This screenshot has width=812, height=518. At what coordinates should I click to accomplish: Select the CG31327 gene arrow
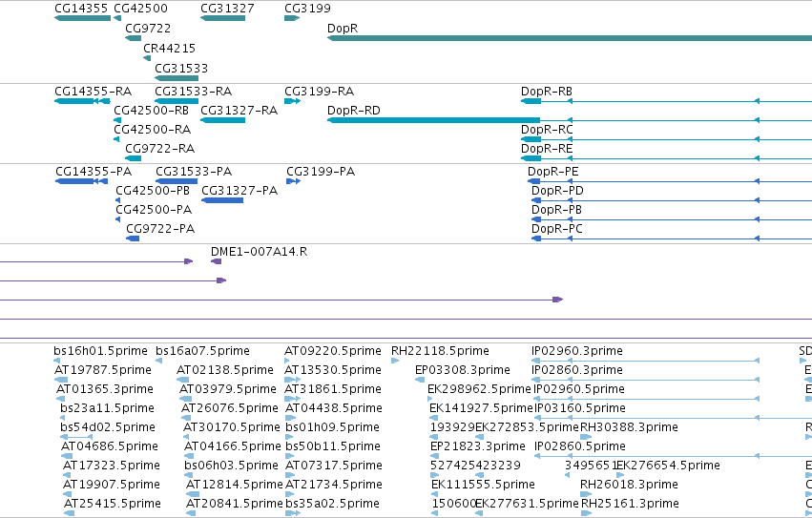[x=222, y=18]
